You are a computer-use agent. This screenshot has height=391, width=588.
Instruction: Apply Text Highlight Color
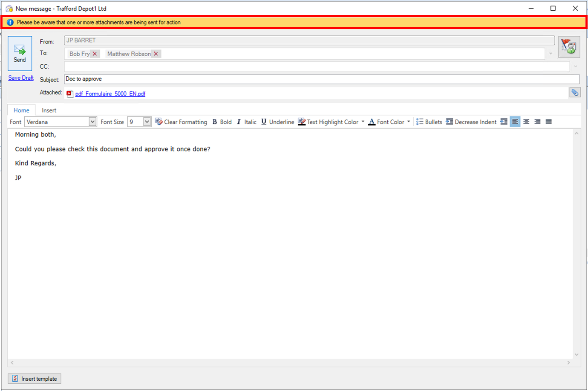pos(328,122)
